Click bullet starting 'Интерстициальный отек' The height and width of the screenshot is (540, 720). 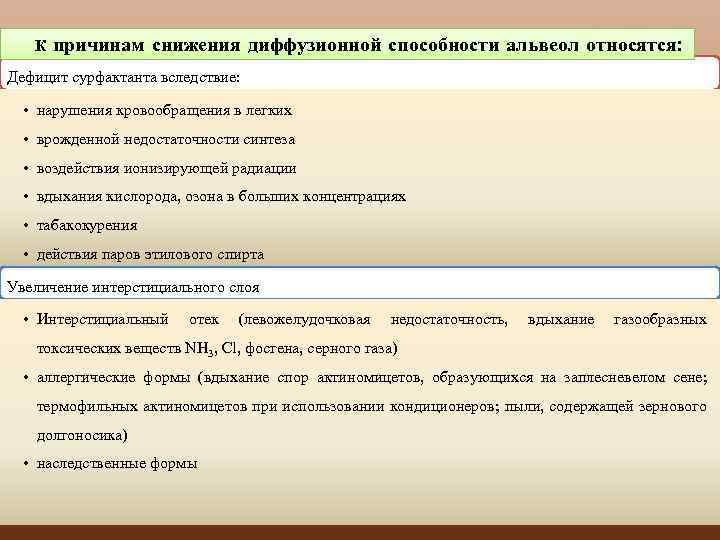pyautogui.click(x=371, y=334)
